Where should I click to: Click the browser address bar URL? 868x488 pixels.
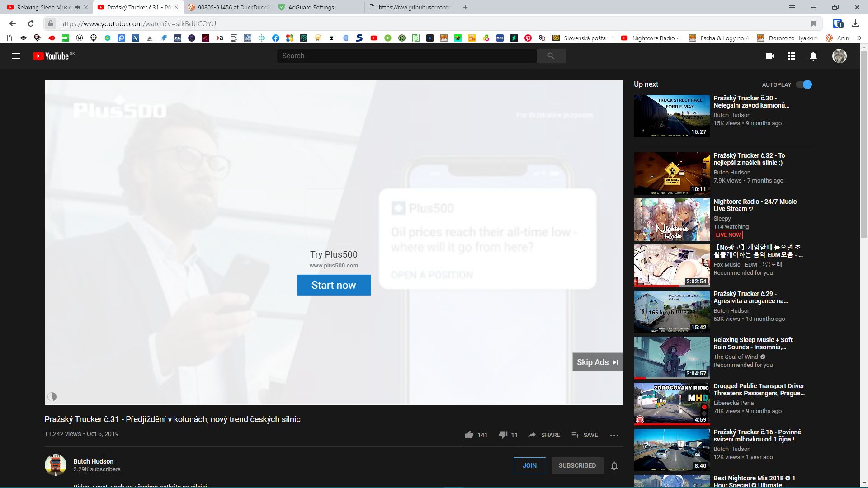(x=138, y=23)
